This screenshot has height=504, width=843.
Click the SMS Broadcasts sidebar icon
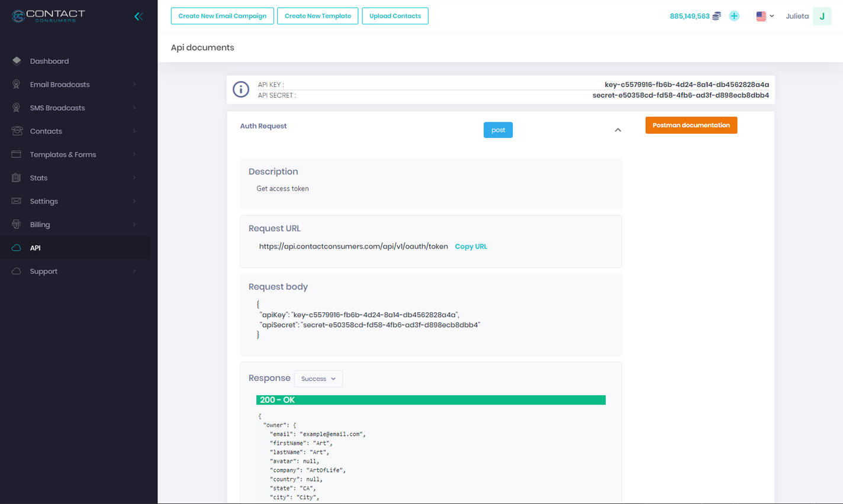pos(17,108)
